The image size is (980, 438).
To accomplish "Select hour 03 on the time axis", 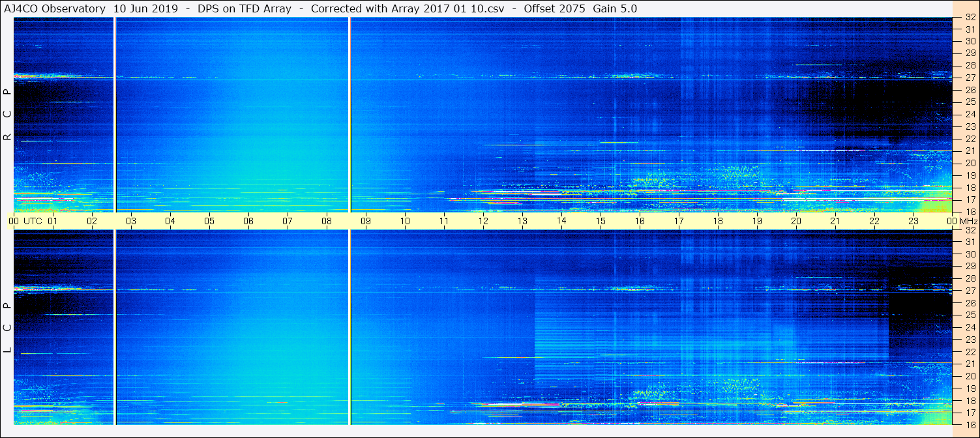I will [x=131, y=221].
